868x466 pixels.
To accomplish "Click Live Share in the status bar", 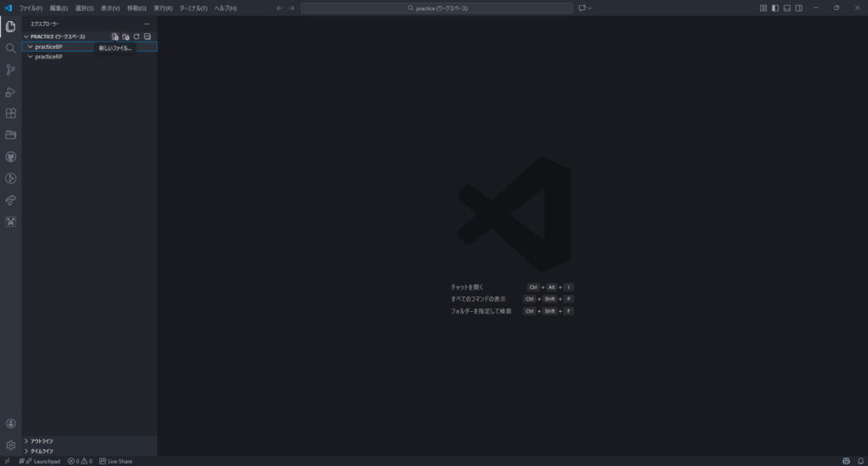I will 115,461.
